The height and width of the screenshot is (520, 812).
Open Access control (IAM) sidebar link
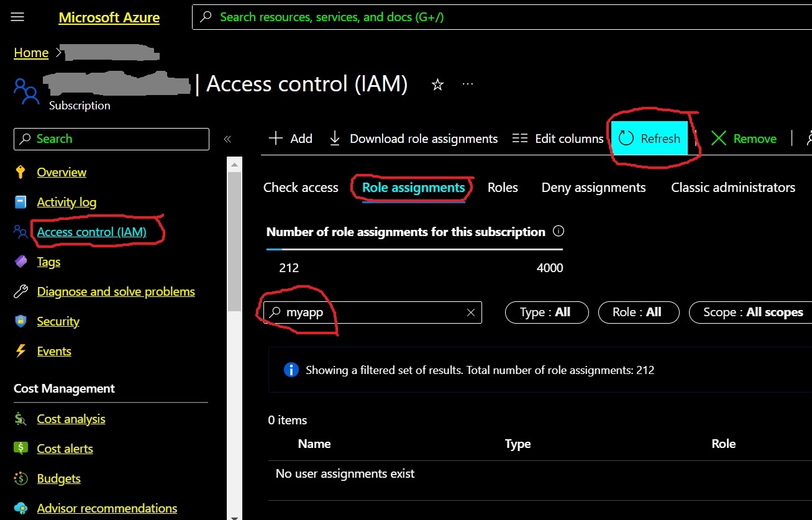coord(91,232)
